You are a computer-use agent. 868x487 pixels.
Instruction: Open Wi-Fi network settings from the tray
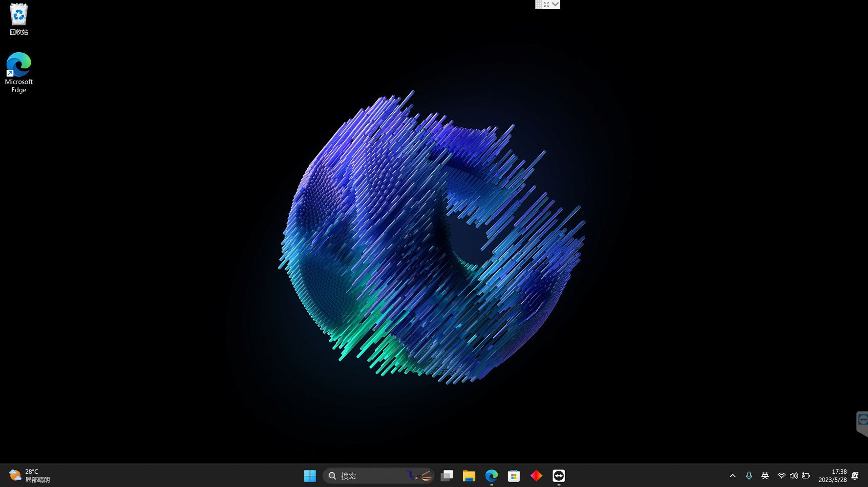pyautogui.click(x=782, y=475)
